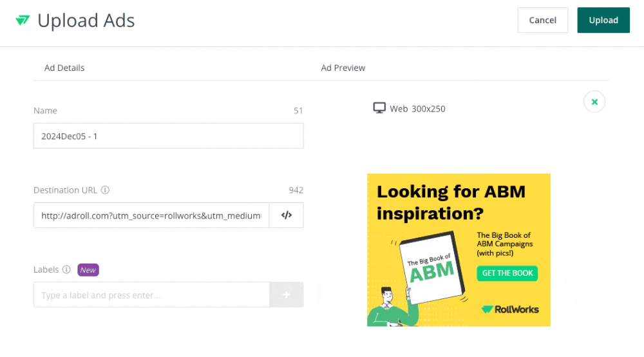Focus the Destination URL text field
Image resolution: width=644 pixels, height=357 pixels.
coord(151,215)
